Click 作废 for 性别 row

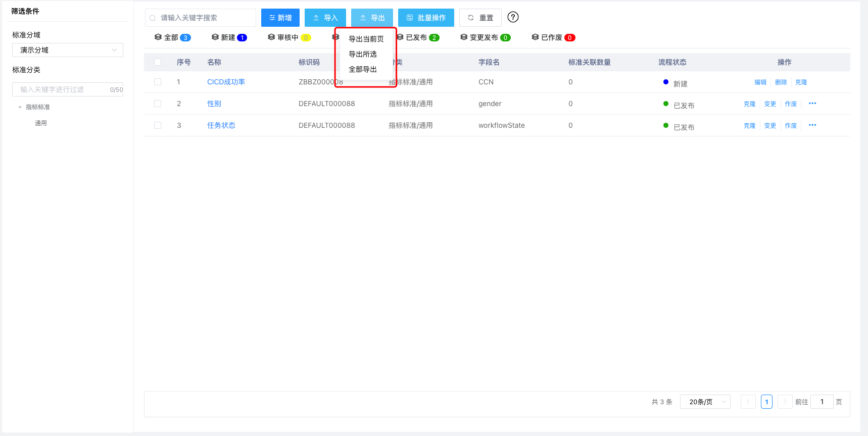tap(791, 104)
